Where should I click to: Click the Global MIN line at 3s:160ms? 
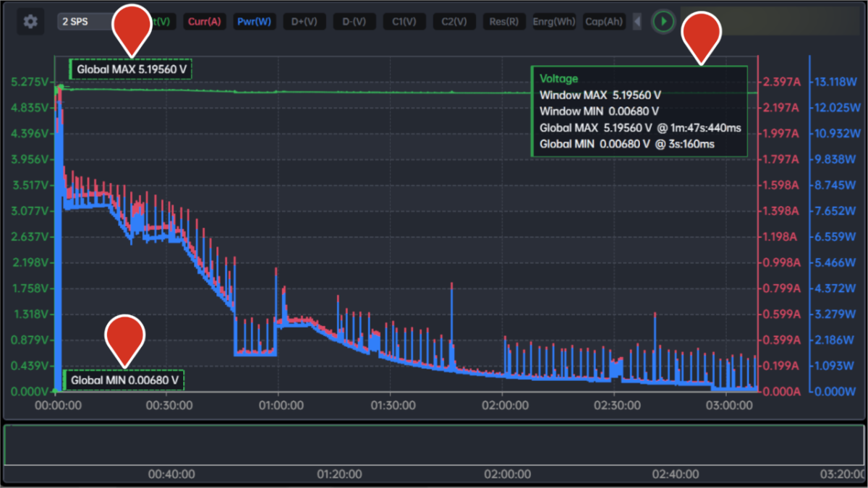[x=627, y=144]
